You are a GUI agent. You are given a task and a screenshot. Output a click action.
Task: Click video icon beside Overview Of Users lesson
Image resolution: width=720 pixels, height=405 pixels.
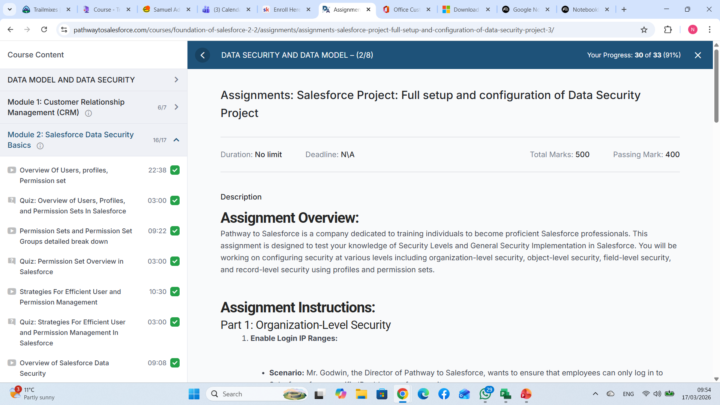pos(11,170)
